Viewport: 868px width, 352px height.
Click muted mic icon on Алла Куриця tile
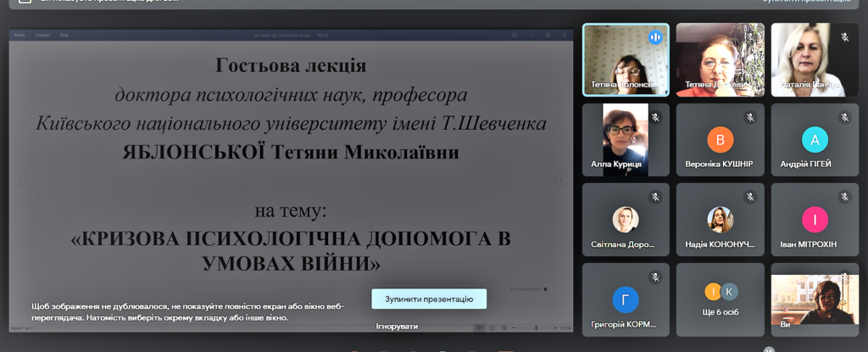[655, 117]
